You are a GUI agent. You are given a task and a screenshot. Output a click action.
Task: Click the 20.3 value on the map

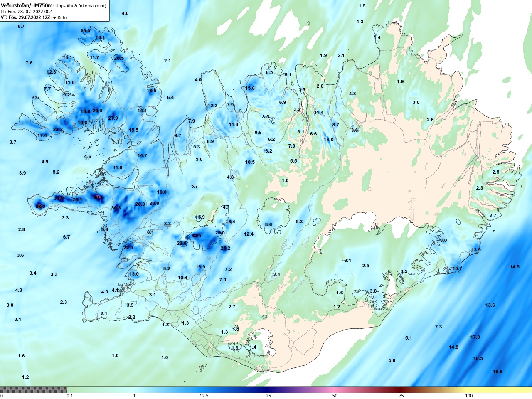(x=140, y=204)
